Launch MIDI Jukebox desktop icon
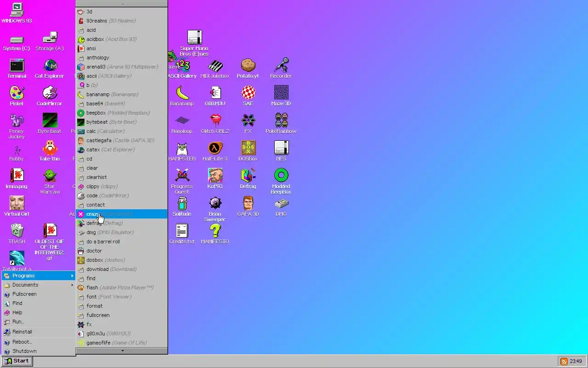588x368 pixels. [x=215, y=69]
